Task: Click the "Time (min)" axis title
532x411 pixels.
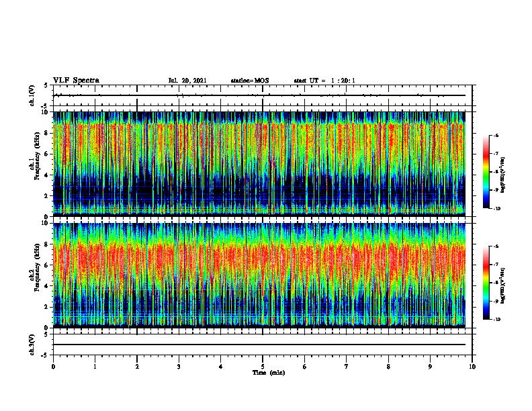Action: (269, 373)
